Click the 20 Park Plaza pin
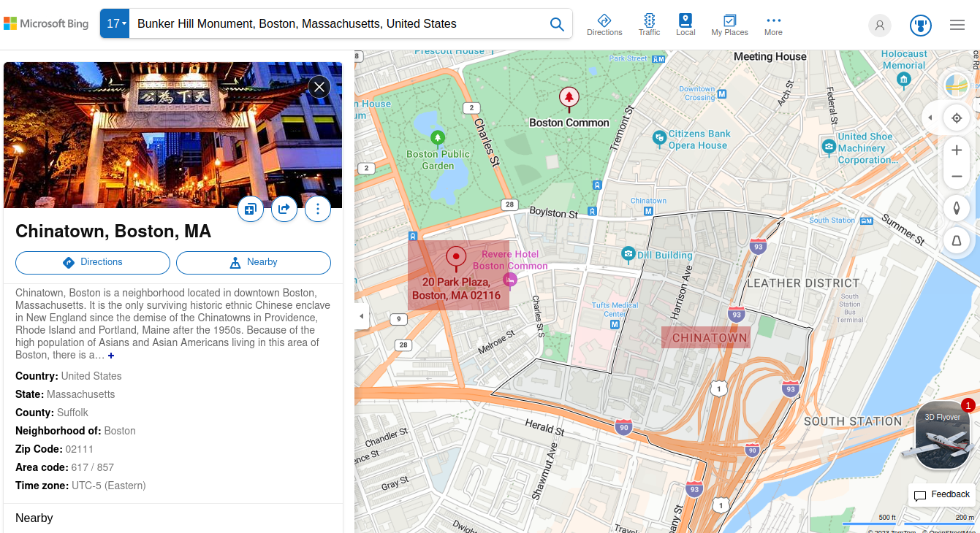Viewport: 980px width, 533px height. (x=456, y=258)
